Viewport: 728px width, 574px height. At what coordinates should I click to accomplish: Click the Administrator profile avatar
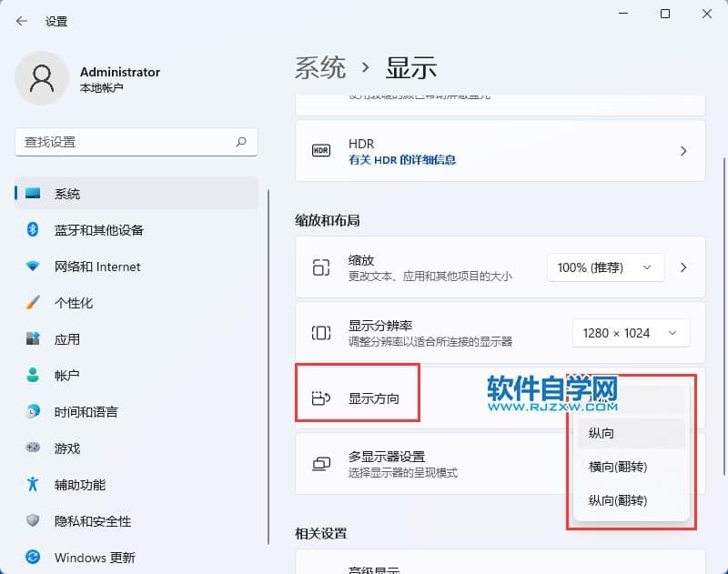[x=42, y=78]
